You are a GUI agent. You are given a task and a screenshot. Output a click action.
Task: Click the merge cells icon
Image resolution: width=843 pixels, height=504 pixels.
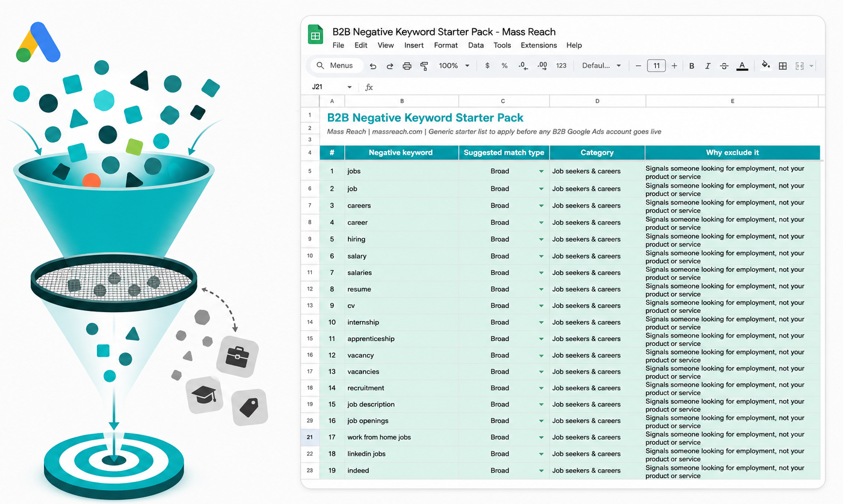800,66
